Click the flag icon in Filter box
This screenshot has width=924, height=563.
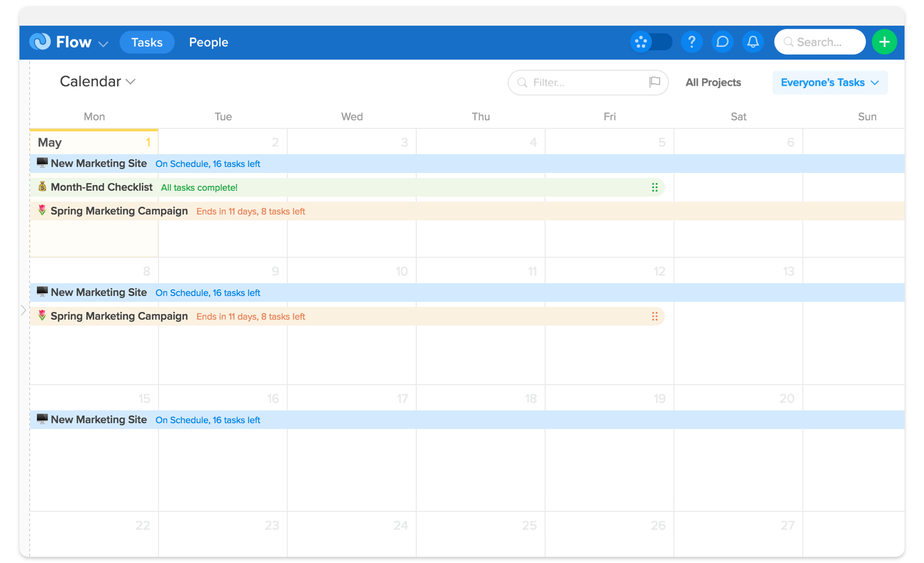click(654, 82)
